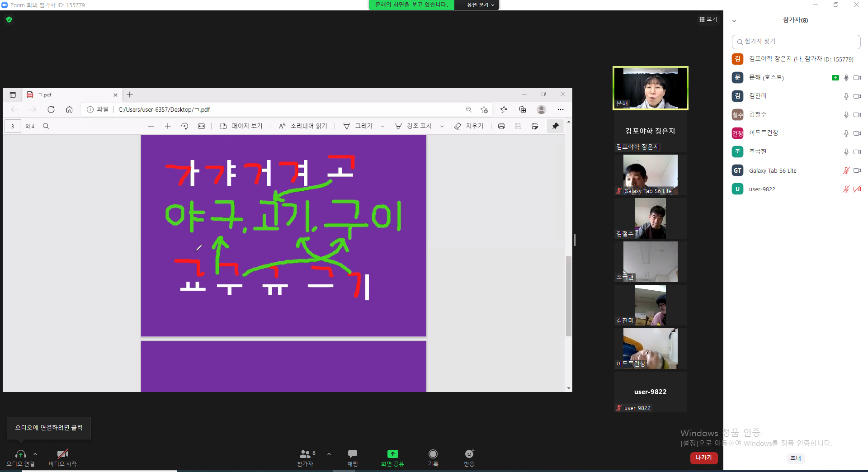Image resolution: width=868 pixels, height=472 pixels.
Task: Click the PDF zoom in plus icon
Action: (x=168, y=126)
